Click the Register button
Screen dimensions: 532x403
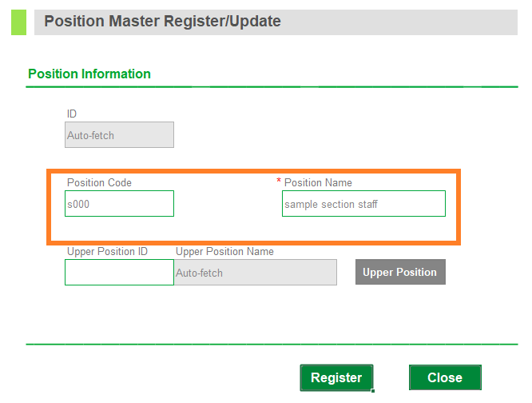[x=336, y=378]
